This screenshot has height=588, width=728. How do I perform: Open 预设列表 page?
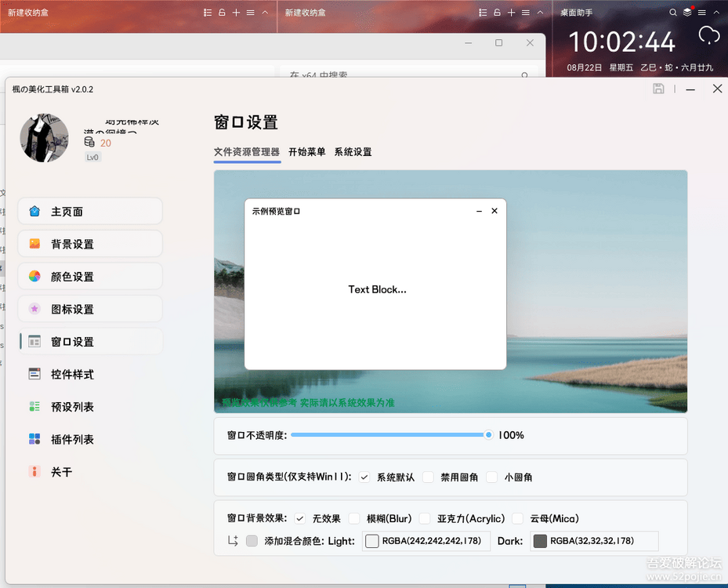[90, 406]
